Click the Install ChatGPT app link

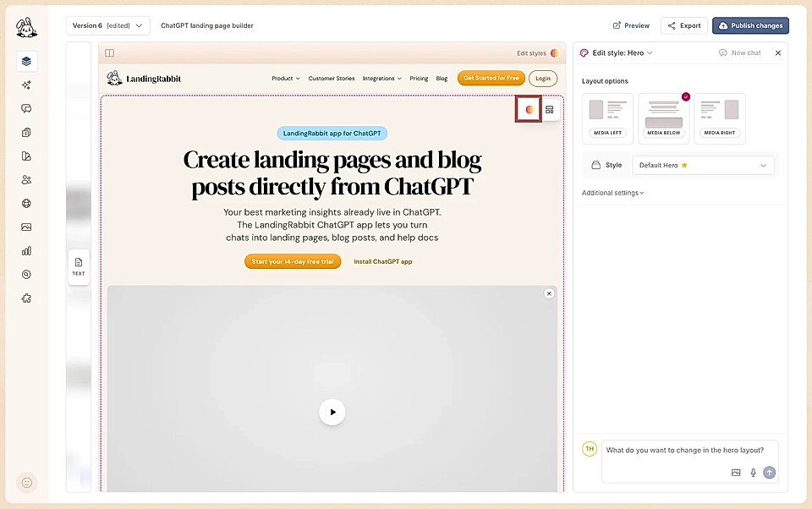click(x=382, y=261)
